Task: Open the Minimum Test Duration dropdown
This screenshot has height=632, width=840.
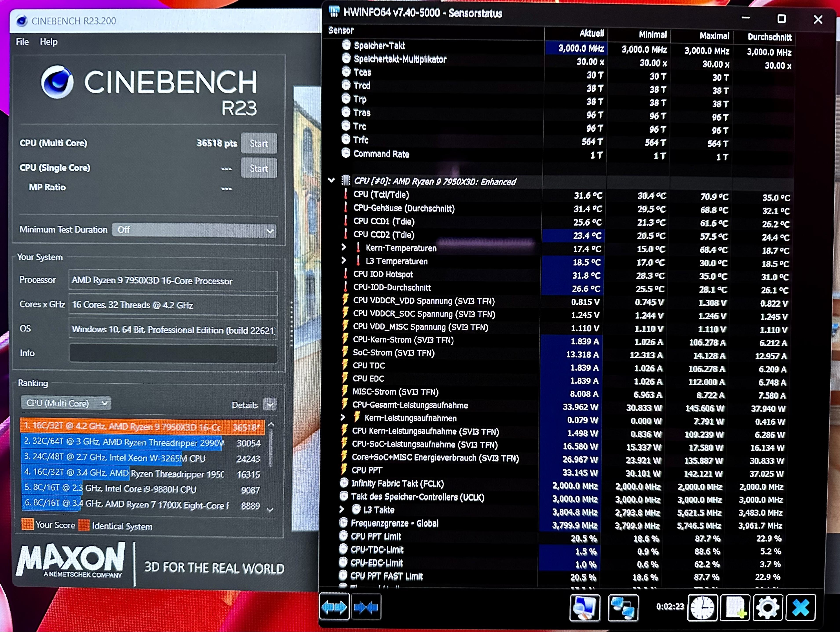Action: click(194, 230)
